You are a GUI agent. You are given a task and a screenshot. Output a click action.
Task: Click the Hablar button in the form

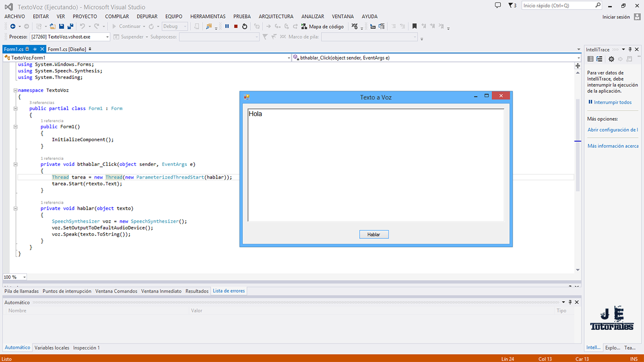pos(374,234)
